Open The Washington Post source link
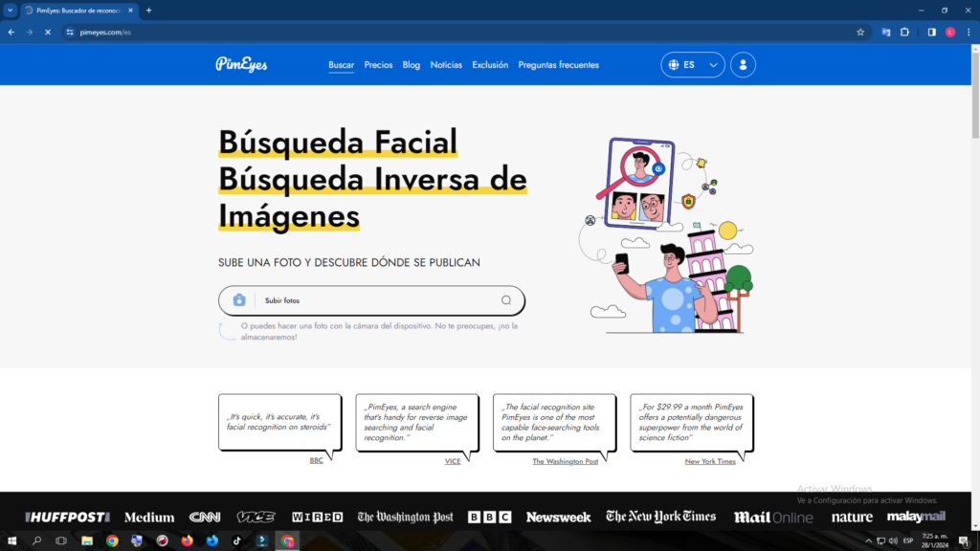The height and width of the screenshot is (551, 980). [x=565, y=461]
